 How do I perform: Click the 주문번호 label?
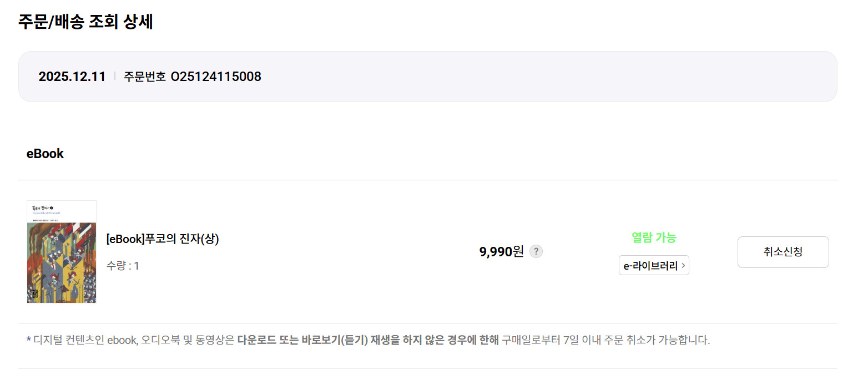coord(144,77)
